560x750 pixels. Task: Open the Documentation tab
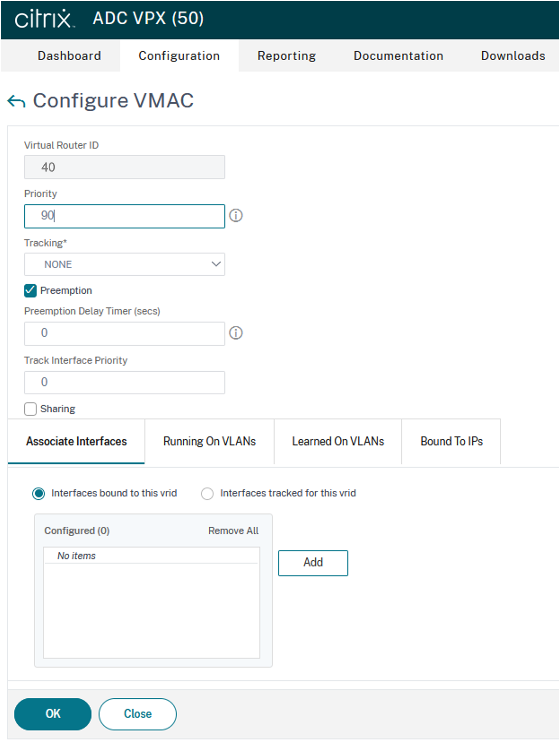coord(398,56)
